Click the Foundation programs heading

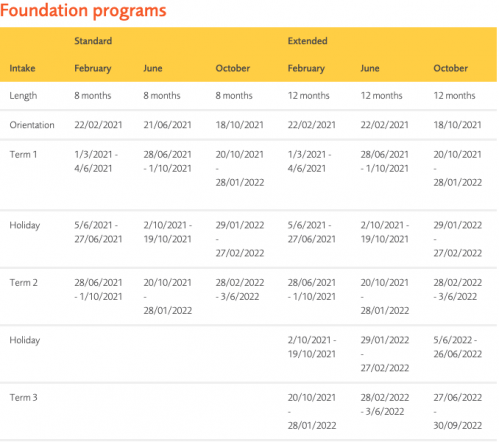[83, 11]
